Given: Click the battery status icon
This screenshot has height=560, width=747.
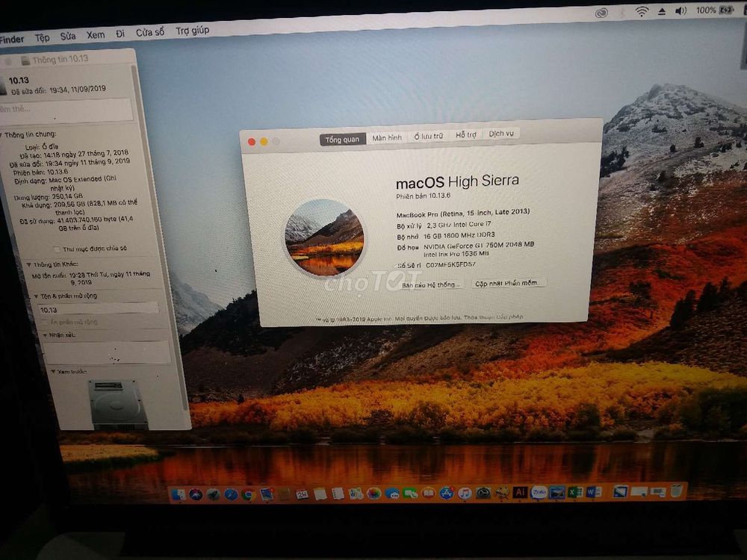Looking at the screenshot, I should [726, 10].
